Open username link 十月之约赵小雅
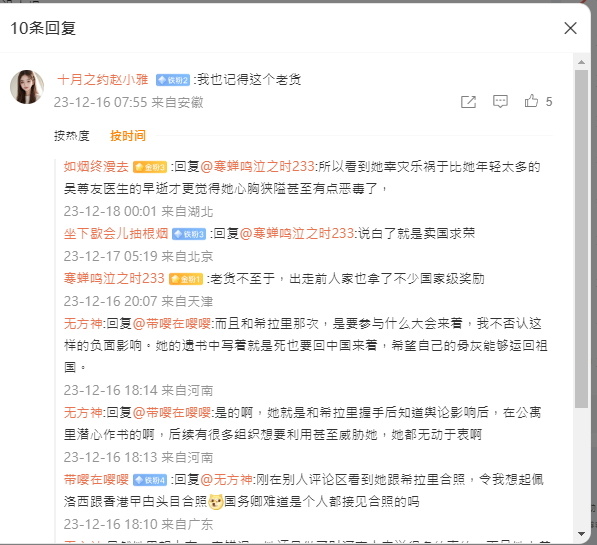 coord(103,80)
